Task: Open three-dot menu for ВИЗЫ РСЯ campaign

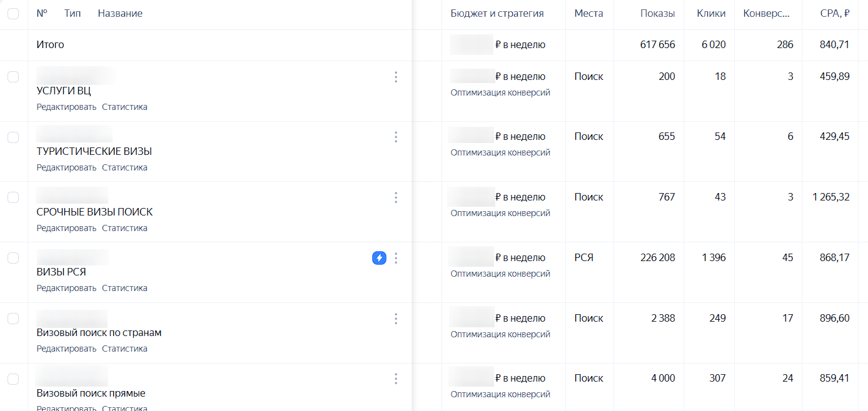Action: pos(396,258)
